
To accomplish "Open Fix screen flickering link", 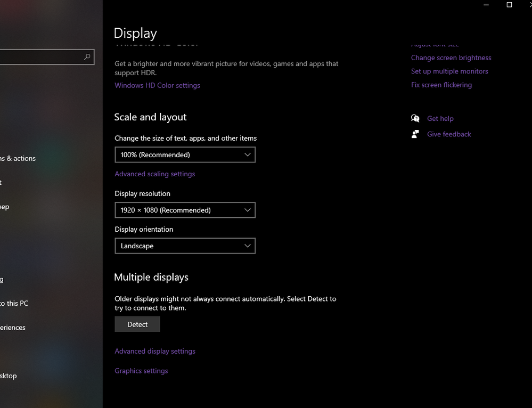I will pos(441,85).
